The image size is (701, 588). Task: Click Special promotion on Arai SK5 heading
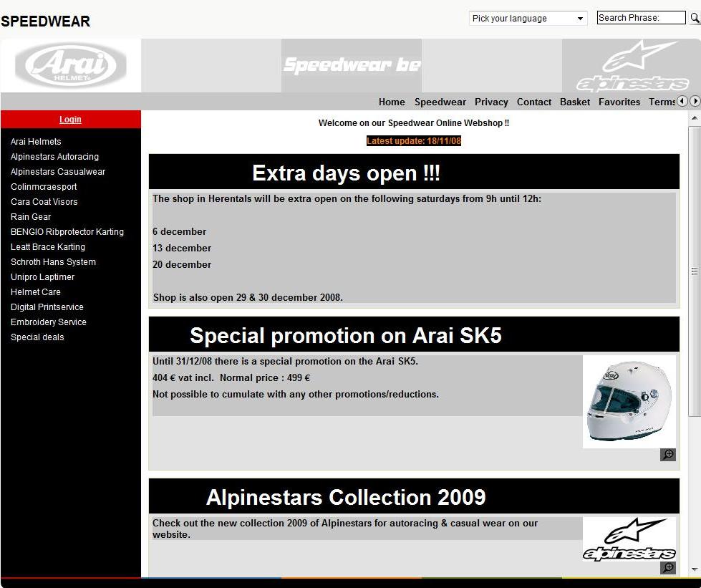346,335
